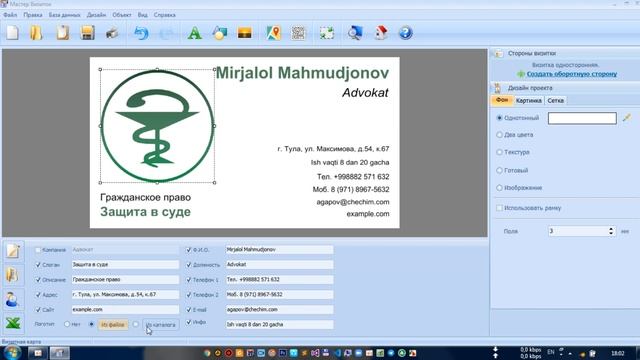
Task: Click the notepad pencil icon in left sidebar
Action: 13,250
